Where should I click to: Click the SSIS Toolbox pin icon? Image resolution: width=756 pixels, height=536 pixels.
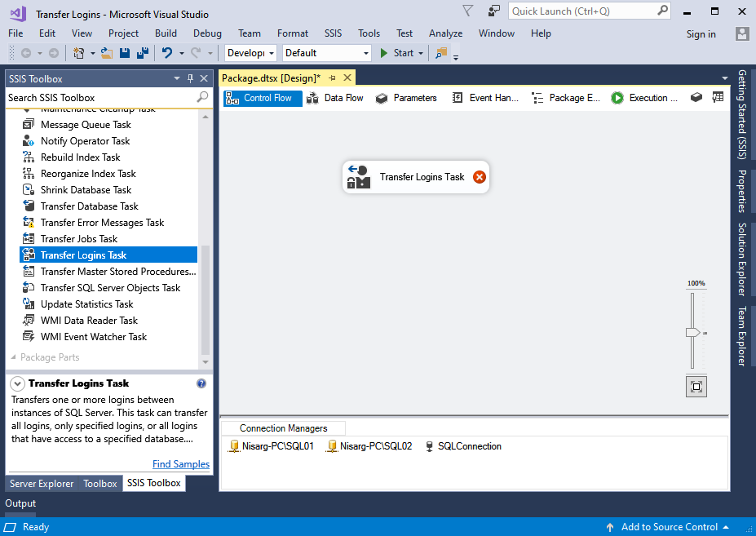[191, 78]
